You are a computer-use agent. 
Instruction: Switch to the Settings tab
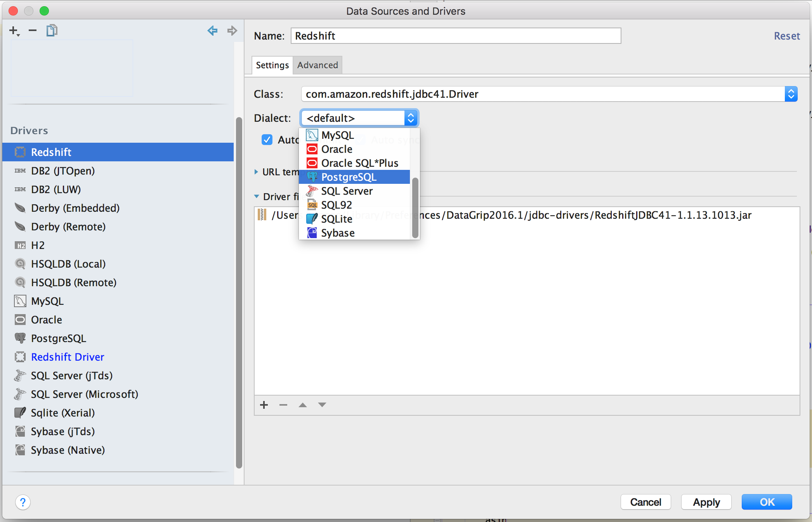click(272, 65)
